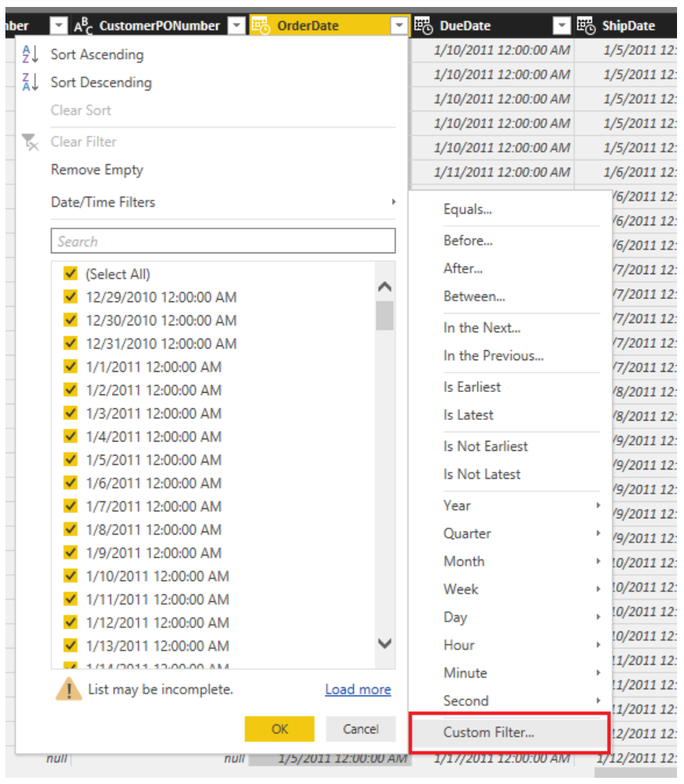Click the DueDate cell 1/11/2011 12:00:00 AM

pyautogui.click(x=493, y=172)
